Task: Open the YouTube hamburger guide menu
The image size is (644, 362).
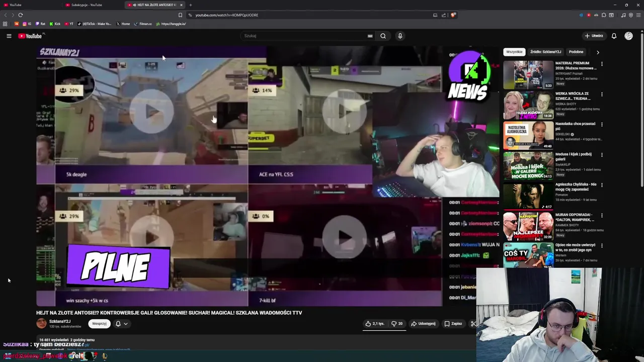Action: click(9, 36)
